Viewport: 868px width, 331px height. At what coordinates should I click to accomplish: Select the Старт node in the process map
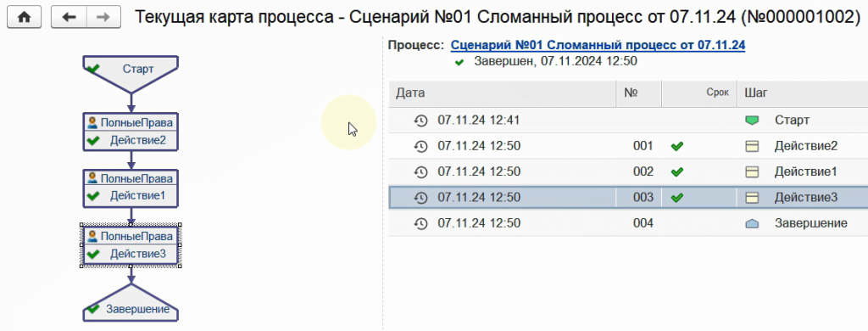pos(131,73)
